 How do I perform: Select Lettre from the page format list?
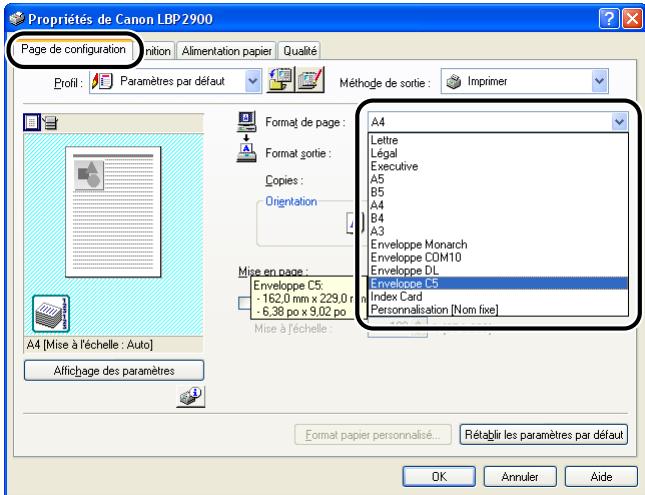click(x=498, y=140)
